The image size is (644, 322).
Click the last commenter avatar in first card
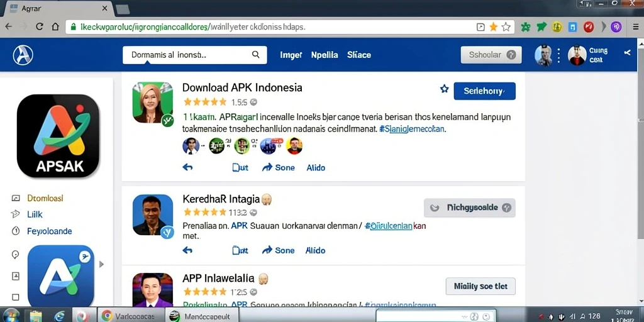tap(294, 145)
